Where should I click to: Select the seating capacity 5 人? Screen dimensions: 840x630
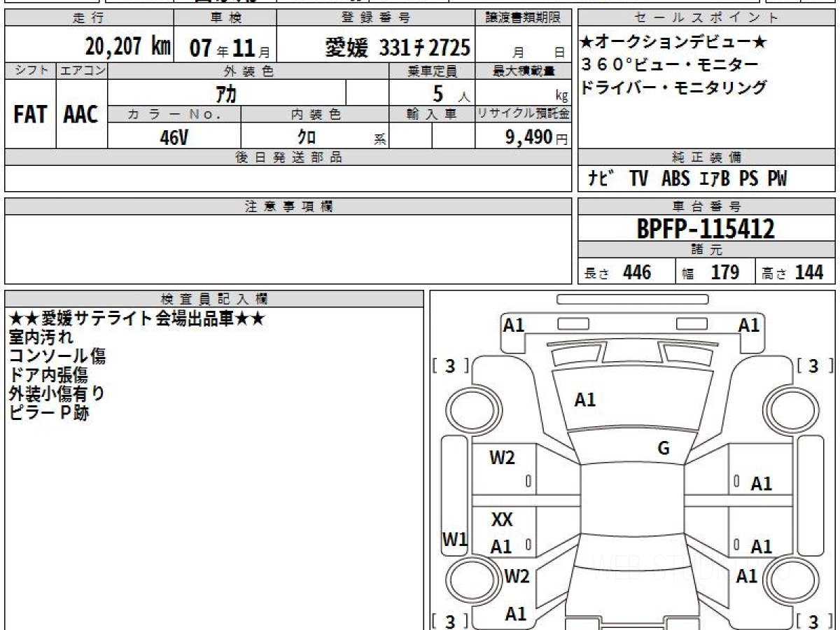[450, 93]
